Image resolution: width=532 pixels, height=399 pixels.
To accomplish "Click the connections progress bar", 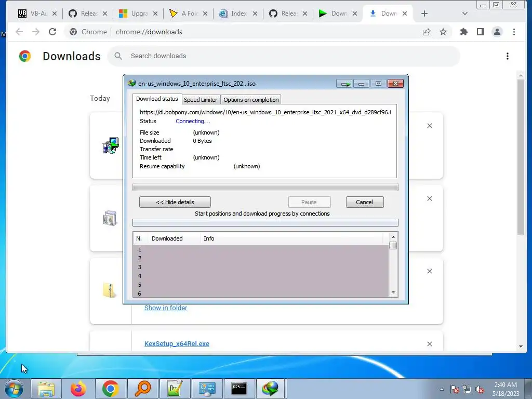I will 265,222.
